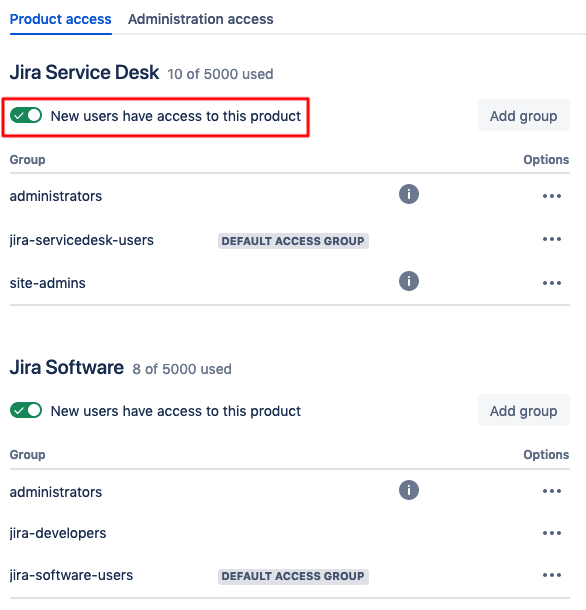Click the Jira Software heading
This screenshot has height=610, width=586.
click(x=67, y=367)
